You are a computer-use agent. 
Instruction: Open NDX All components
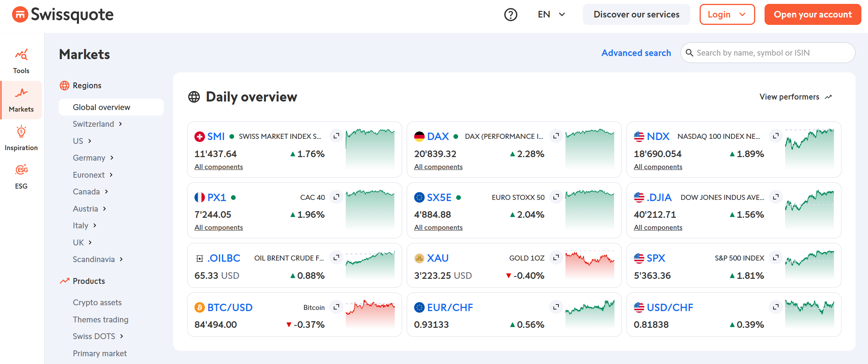point(658,167)
